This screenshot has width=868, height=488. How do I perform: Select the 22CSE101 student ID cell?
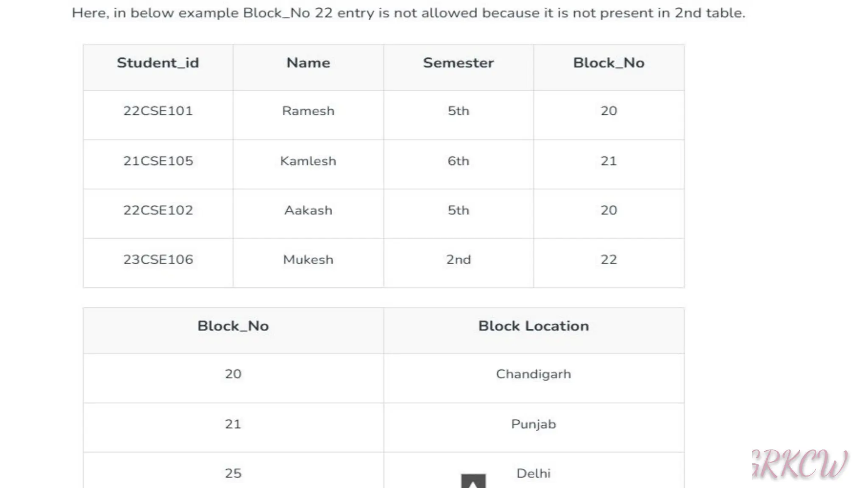[x=158, y=111]
